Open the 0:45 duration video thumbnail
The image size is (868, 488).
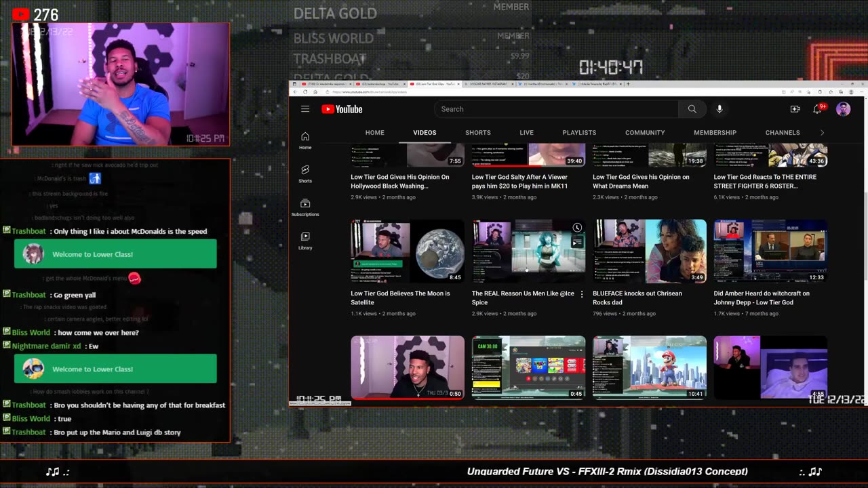point(528,367)
